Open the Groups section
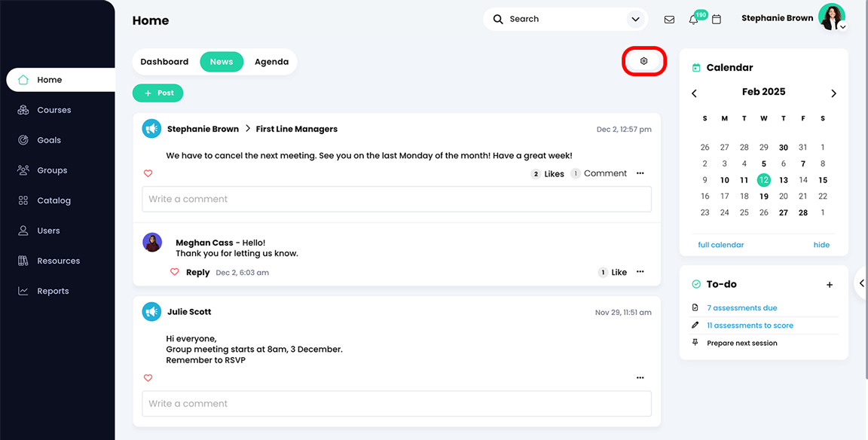This screenshot has width=868, height=440. tap(53, 170)
